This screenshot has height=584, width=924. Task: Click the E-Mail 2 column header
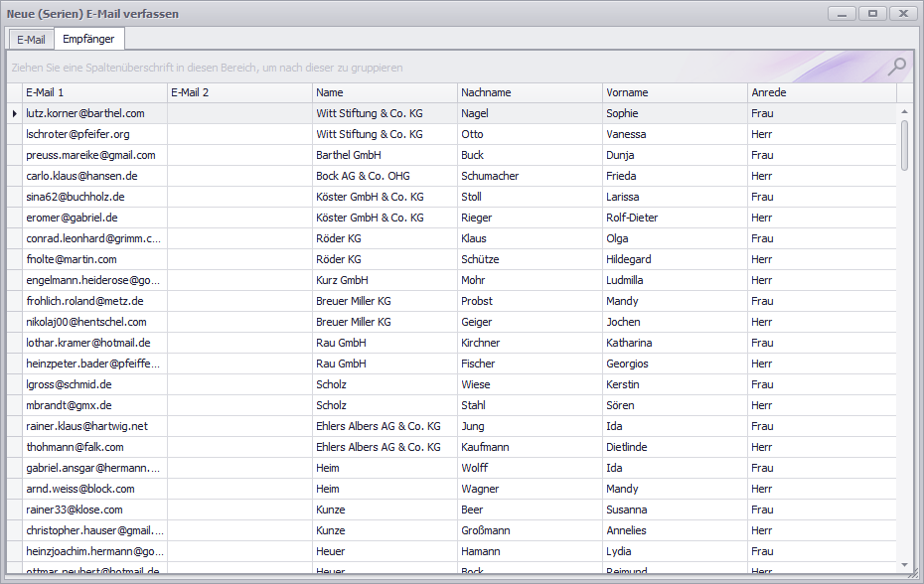tap(239, 92)
